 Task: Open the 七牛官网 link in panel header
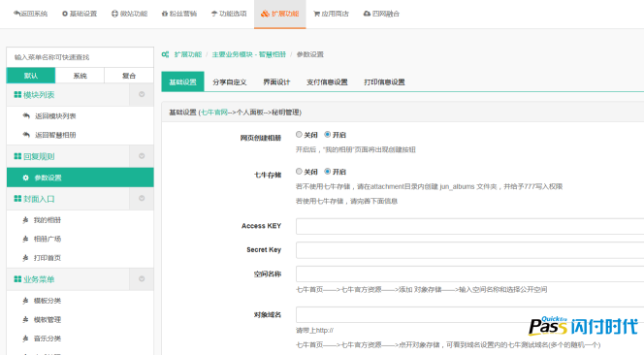[214, 113]
